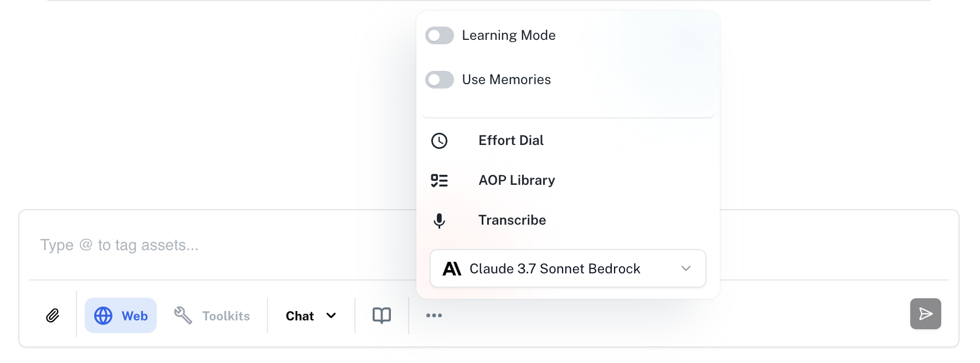Click the Toolkits wrench icon
The width and height of the screenshot is (980, 363).
pos(183,315)
